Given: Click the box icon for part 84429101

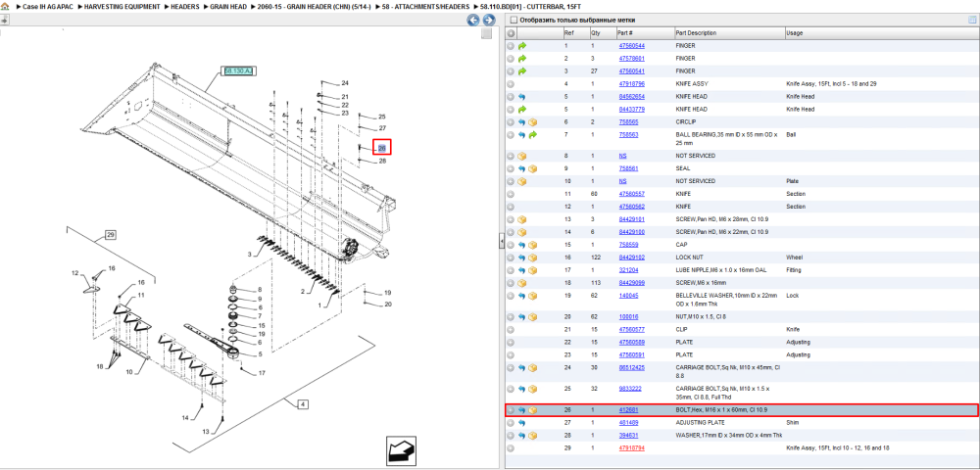Looking at the screenshot, I should [x=522, y=219].
